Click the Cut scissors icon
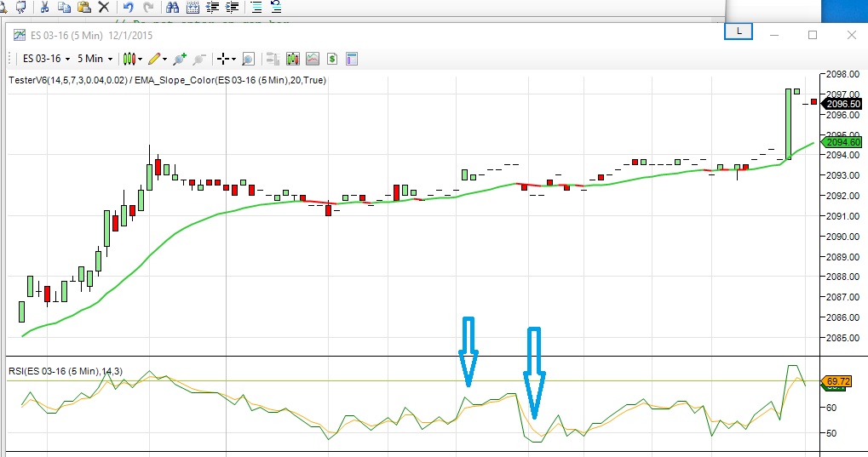Viewport: 868px width, 457px height. coord(45,7)
